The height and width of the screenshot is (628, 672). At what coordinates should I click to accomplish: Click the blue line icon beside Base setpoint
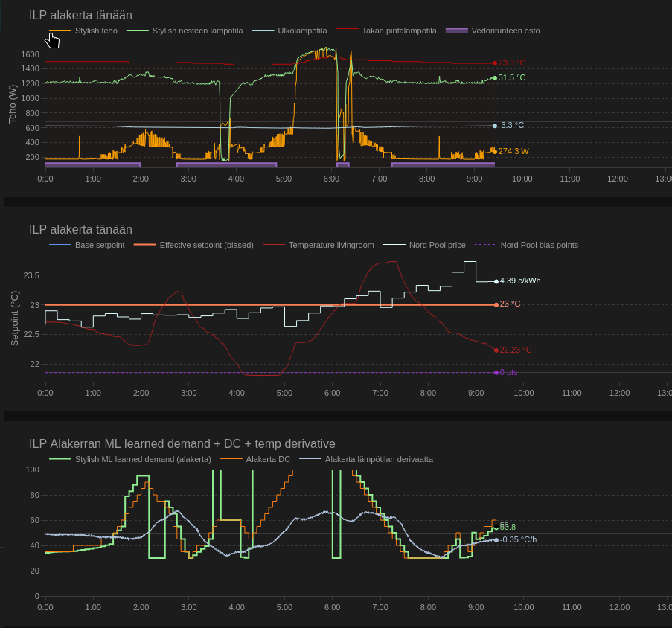[x=60, y=245]
